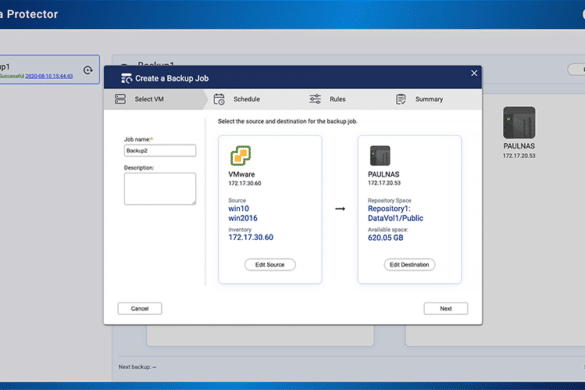Click the VMware label in source card
Image resolution: width=585 pixels, height=390 pixels.
point(241,174)
